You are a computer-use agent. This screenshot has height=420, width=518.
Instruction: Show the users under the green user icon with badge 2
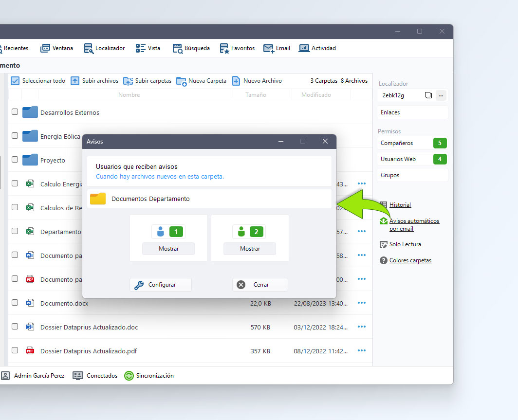pyautogui.click(x=250, y=249)
